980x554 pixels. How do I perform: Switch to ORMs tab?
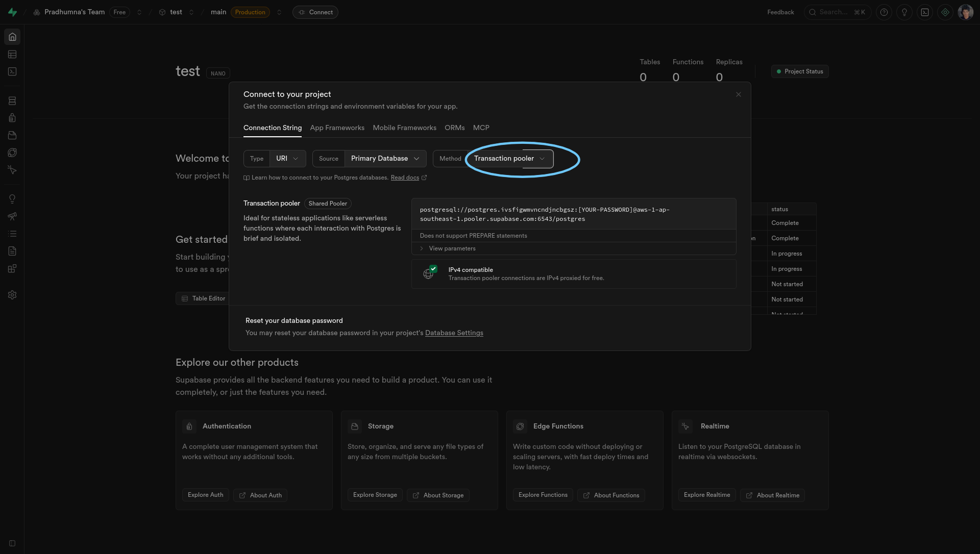[454, 128]
